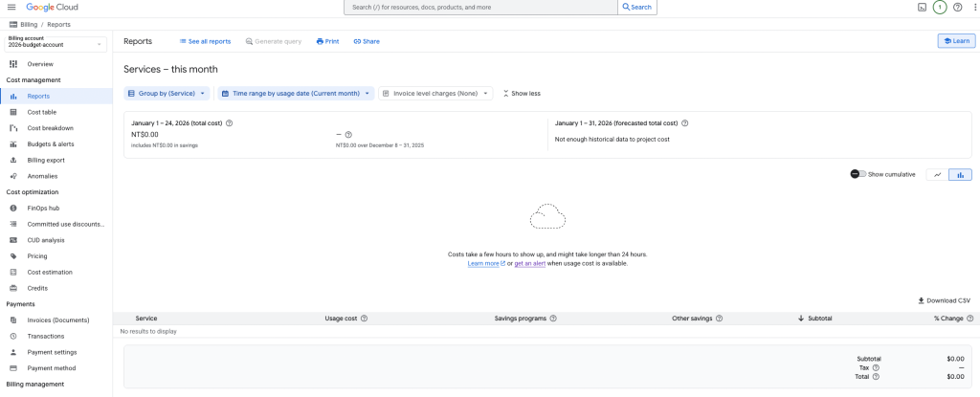Click help icon beside Usage cost column
The image size is (980, 397).
(365, 319)
